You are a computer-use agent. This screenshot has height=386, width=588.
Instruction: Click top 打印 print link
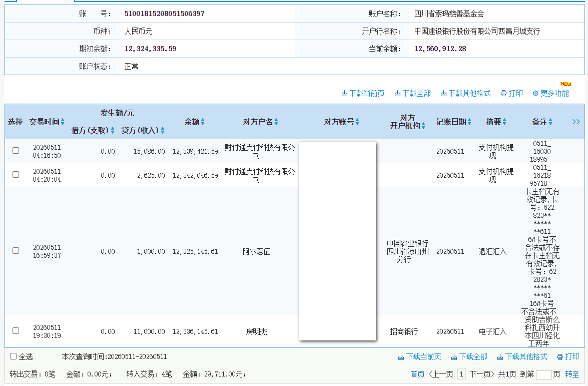[x=512, y=94]
